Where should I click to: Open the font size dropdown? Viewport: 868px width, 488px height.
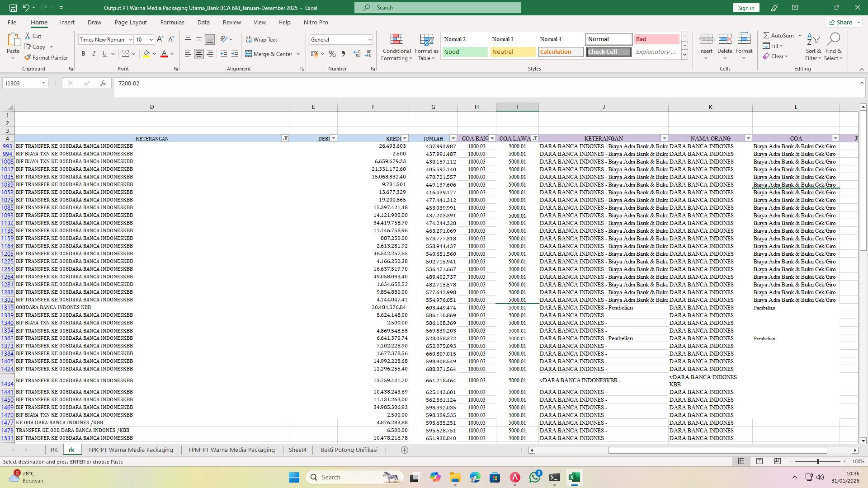pyautogui.click(x=151, y=39)
